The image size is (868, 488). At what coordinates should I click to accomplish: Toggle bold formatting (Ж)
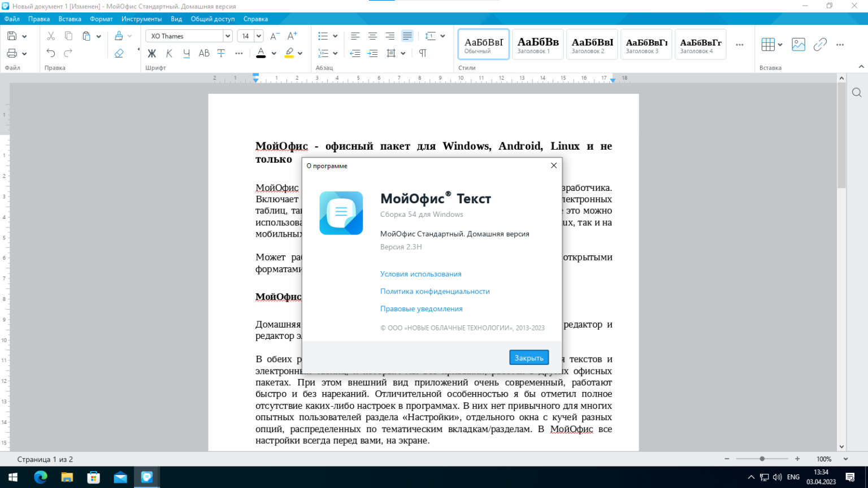coord(151,53)
